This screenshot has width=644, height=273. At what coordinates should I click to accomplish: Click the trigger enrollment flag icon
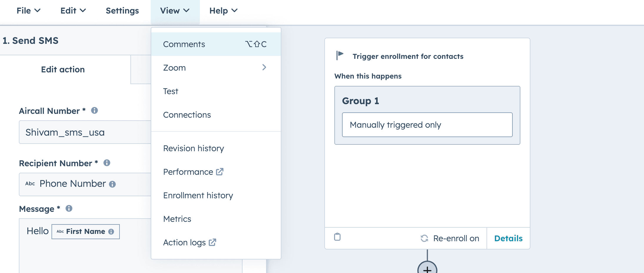[x=340, y=55]
